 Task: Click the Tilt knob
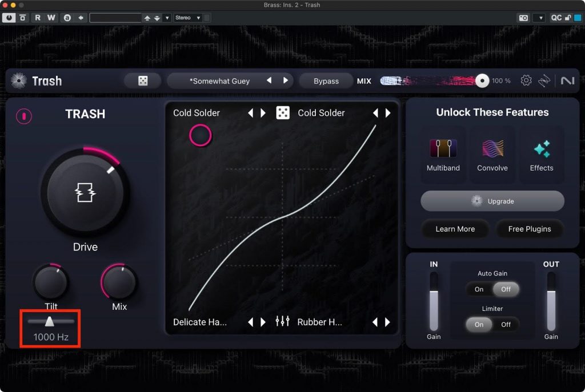point(50,282)
